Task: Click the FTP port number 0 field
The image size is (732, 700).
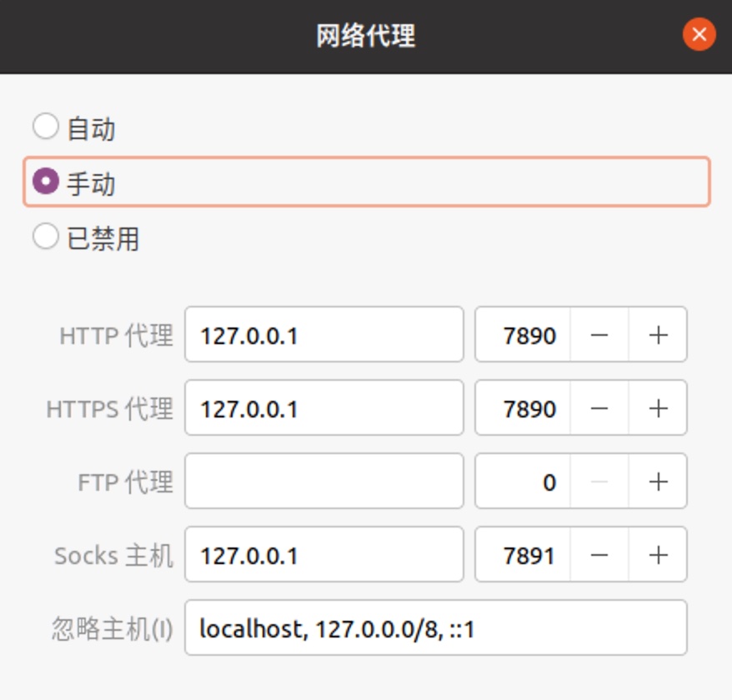Action: (523, 481)
